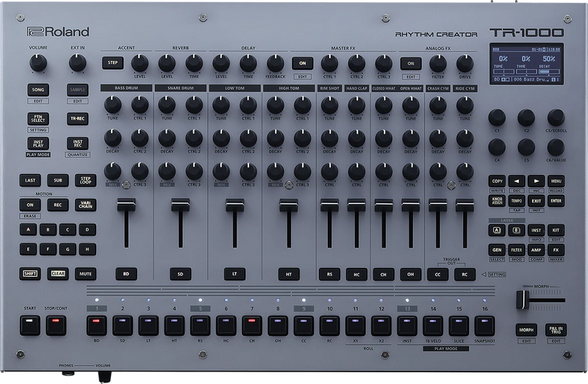Screen dimensions: 588x384
Task: Select the RS instrument button
Action: click(329, 274)
